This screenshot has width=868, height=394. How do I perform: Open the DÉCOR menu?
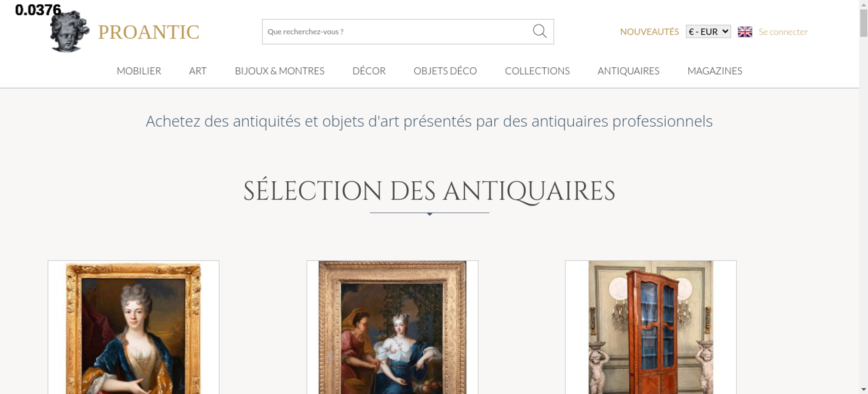click(x=369, y=71)
